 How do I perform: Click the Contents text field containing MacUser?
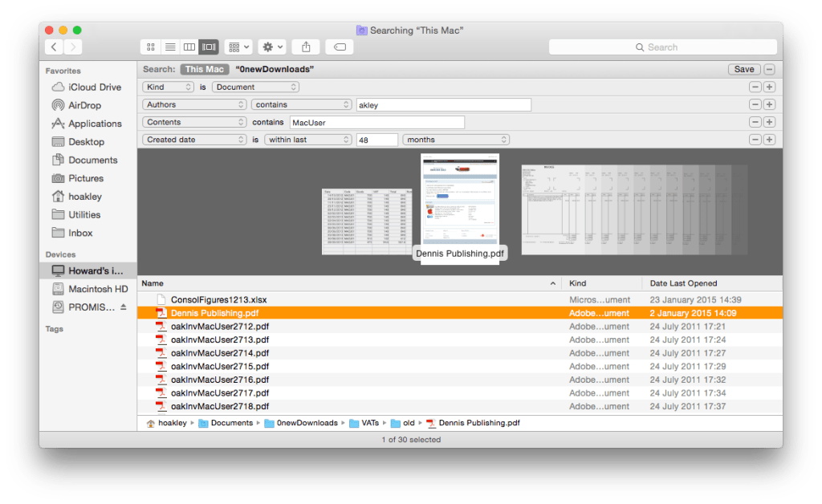pos(376,122)
